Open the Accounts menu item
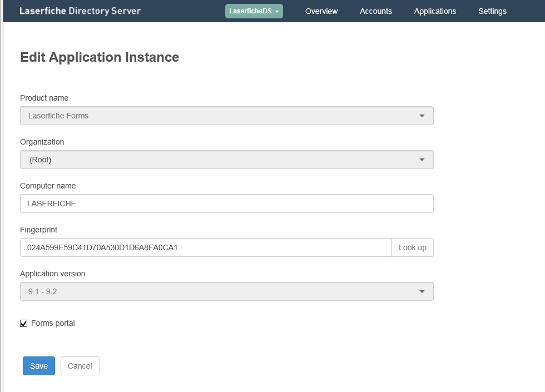This screenshot has height=392, width=545. click(375, 11)
